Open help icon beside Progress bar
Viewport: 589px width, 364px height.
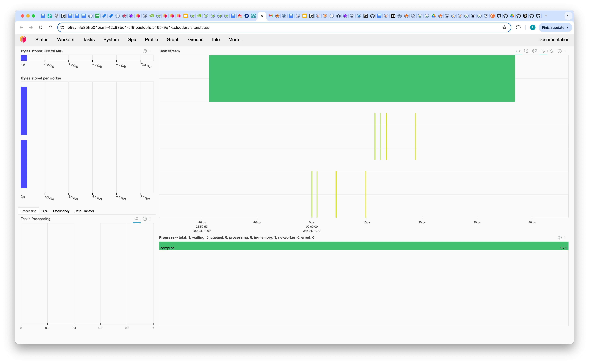[560, 238]
